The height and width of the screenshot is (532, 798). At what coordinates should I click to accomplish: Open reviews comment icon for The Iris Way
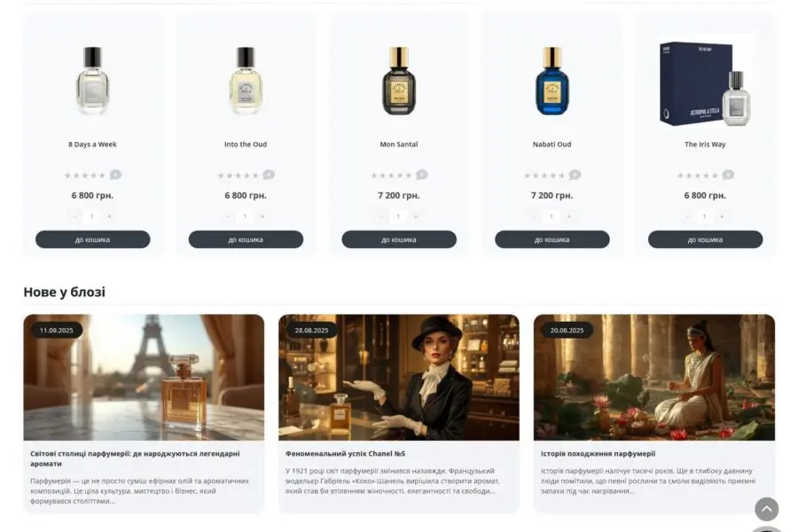coord(728,176)
